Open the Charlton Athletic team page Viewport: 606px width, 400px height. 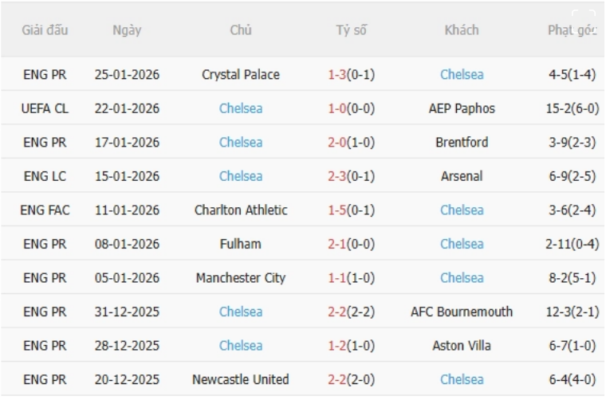[x=240, y=210]
